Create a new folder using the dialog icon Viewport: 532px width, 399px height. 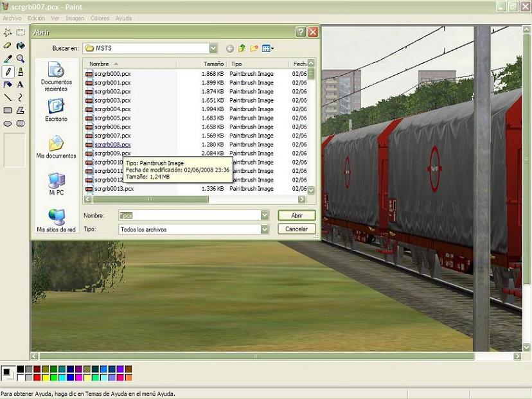click(x=254, y=48)
